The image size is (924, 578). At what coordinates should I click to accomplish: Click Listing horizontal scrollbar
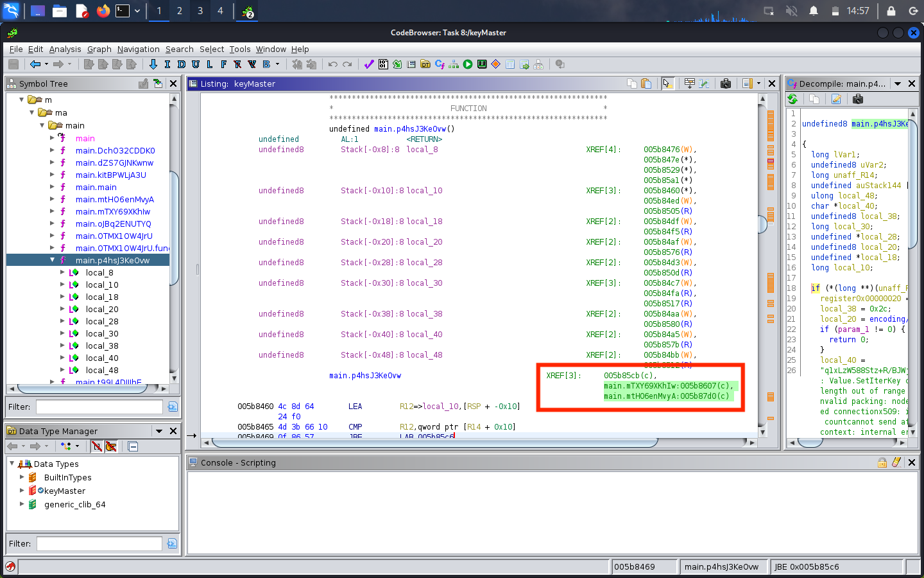[x=434, y=442]
